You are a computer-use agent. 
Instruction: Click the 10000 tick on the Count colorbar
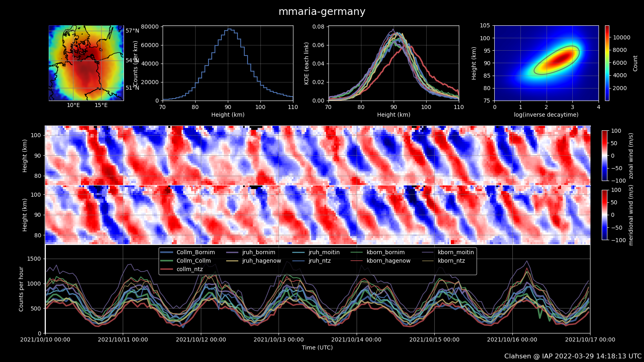[x=621, y=37]
